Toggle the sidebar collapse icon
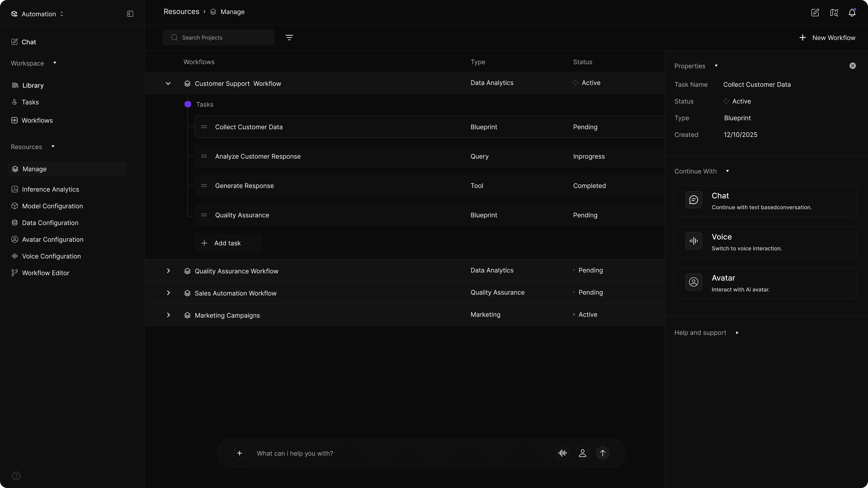The image size is (868, 488). point(130,14)
